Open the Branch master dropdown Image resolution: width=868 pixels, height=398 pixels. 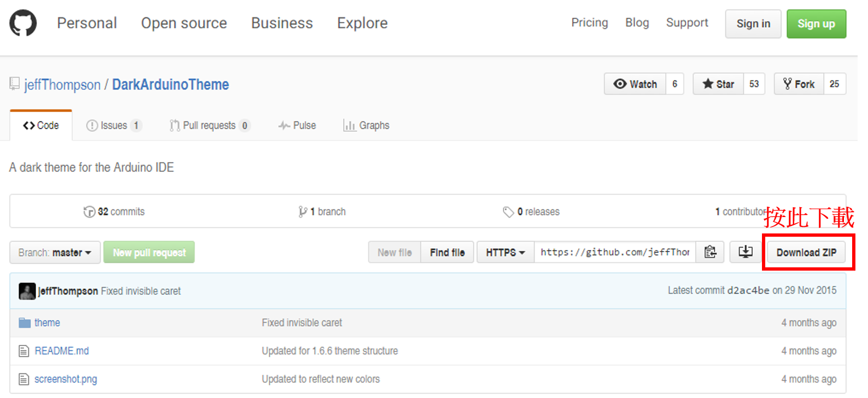(55, 253)
